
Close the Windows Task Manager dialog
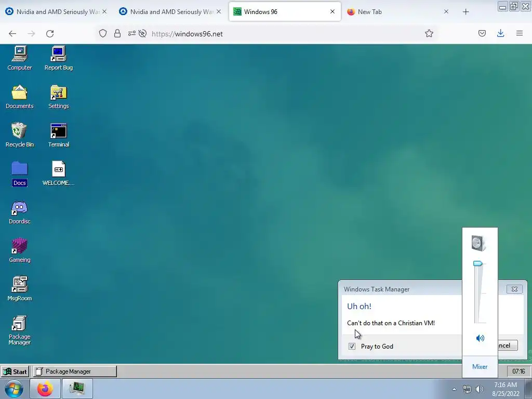514,289
